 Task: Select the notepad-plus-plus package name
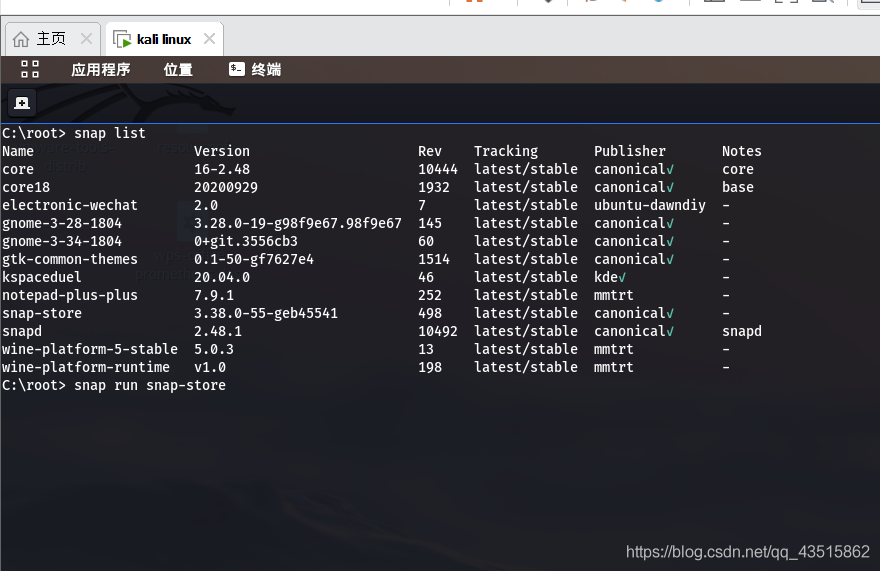pyautogui.click(x=70, y=295)
